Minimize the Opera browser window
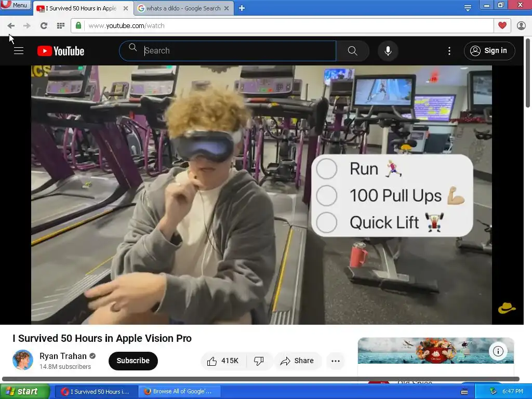This screenshot has height=399, width=532. pos(486,5)
